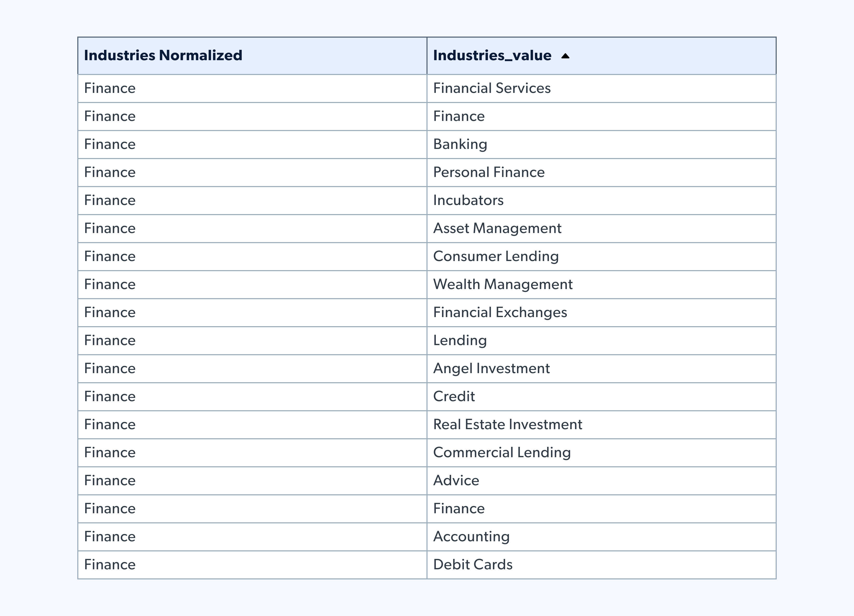Click the Debit Cards cell
This screenshot has width=854, height=616.
473,564
